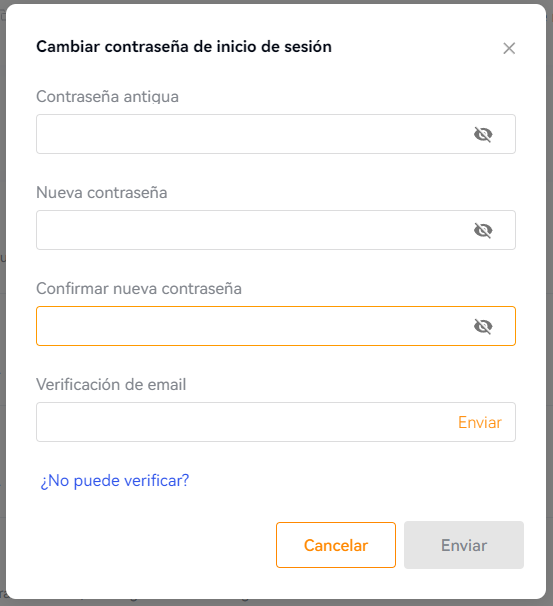The height and width of the screenshot is (606, 553).
Task: Click the Contraseña antigua label
Action: click(107, 97)
